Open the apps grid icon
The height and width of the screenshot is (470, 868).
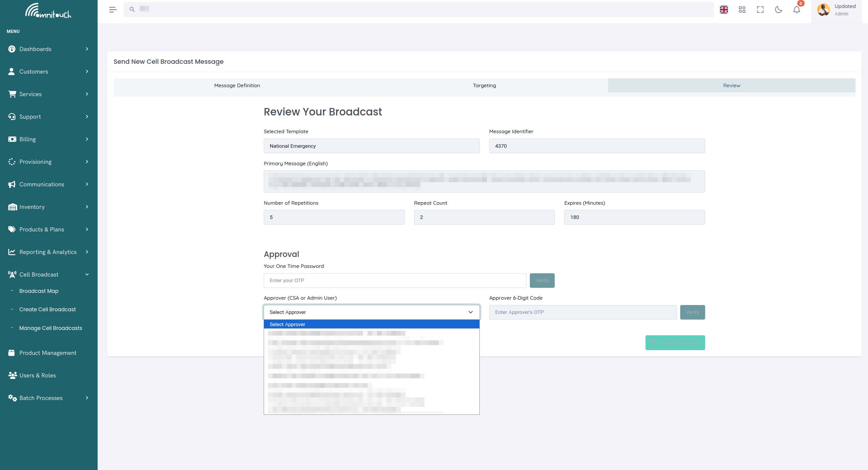click(x=742, y=9)
